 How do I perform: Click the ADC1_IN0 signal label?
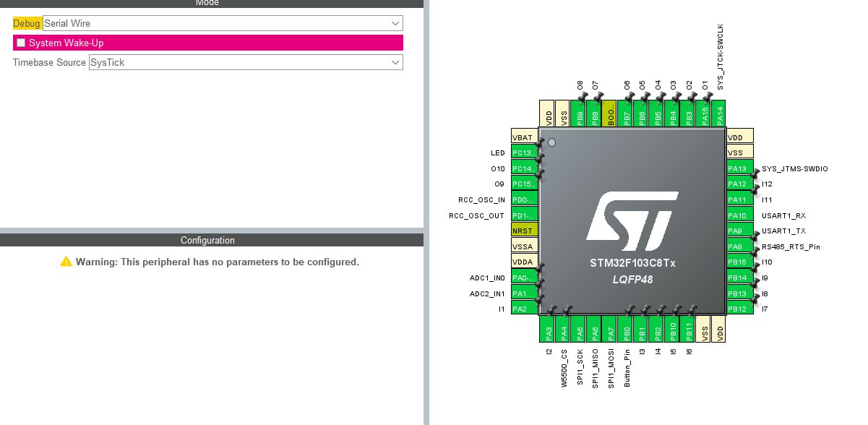click(487, 278)
